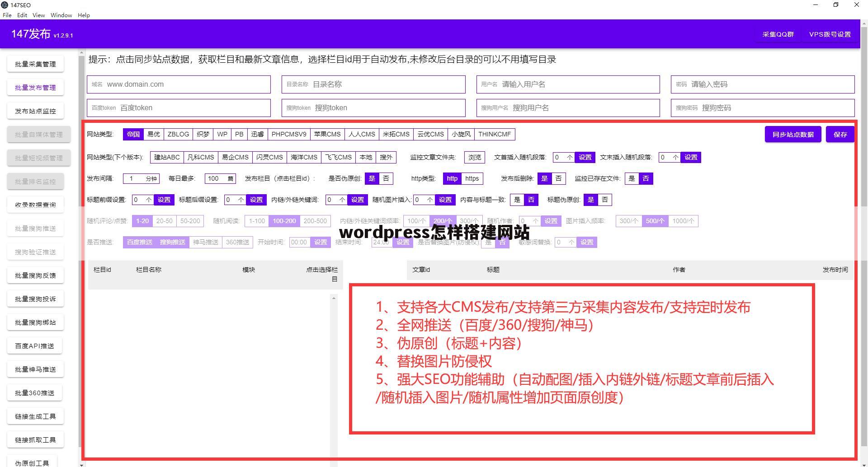868x467 pixels.
Task: Open the Edit menu
Action: pos(22,15)
